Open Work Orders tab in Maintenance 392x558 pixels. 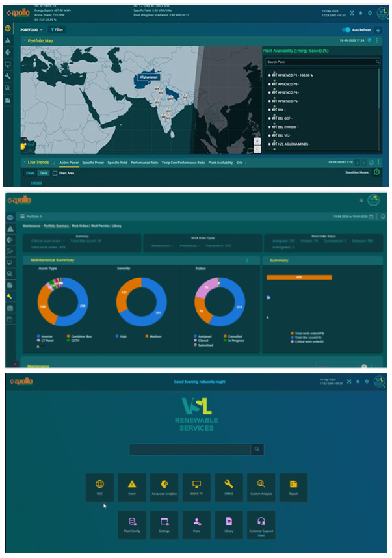pyautogui.click(x=80, y=226)
